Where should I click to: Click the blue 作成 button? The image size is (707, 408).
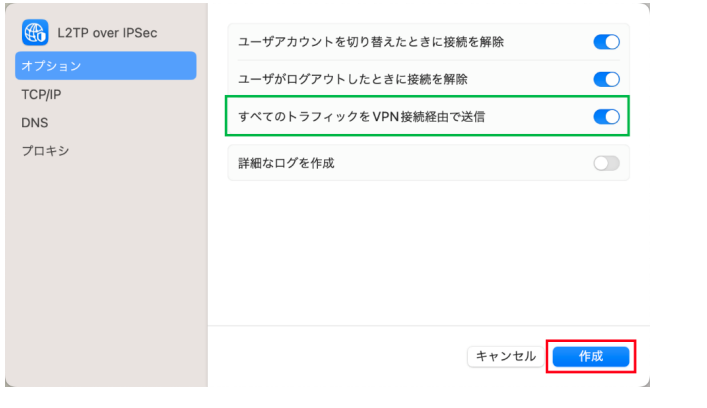tap(591, 357)
